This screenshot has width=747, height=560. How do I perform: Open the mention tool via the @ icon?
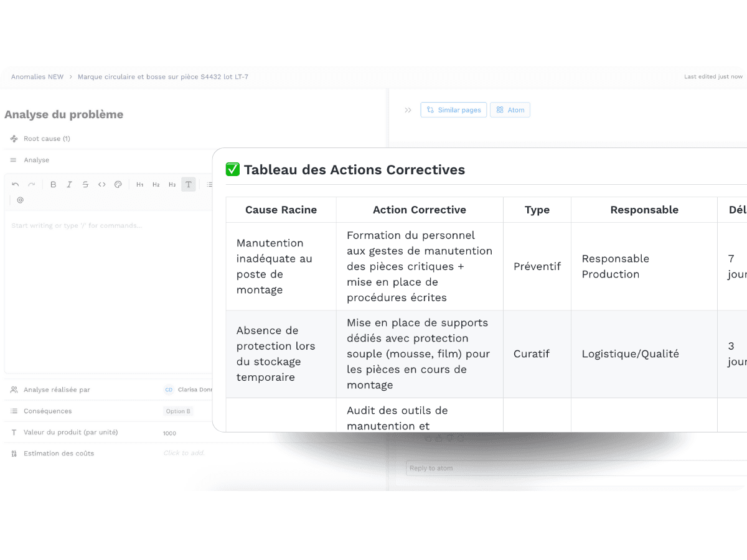(x=20, y=200)
